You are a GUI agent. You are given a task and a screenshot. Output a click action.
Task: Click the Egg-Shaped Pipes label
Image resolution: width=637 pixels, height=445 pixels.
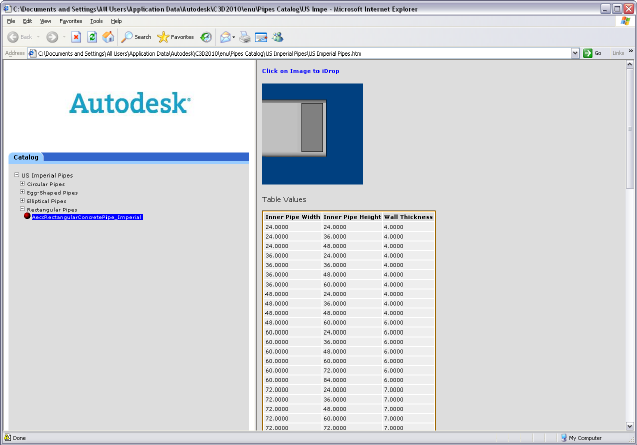tap(52, 193)
